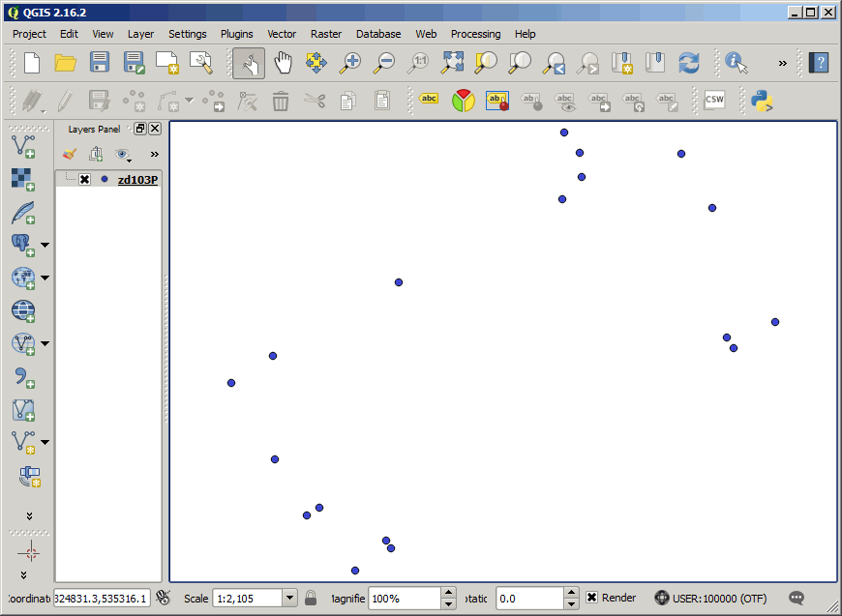Click Add Delimited Text Layer comma icon

[23, 377]
